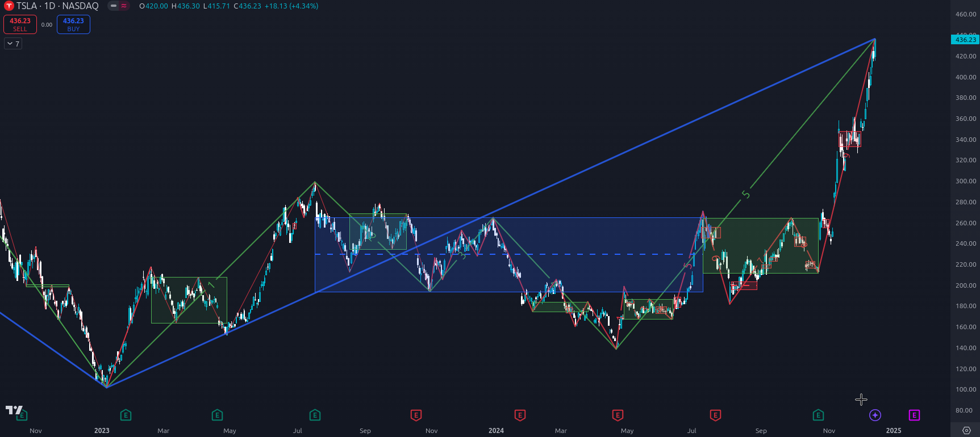Click the Tesla logo symbol icon

coord(9,6)
